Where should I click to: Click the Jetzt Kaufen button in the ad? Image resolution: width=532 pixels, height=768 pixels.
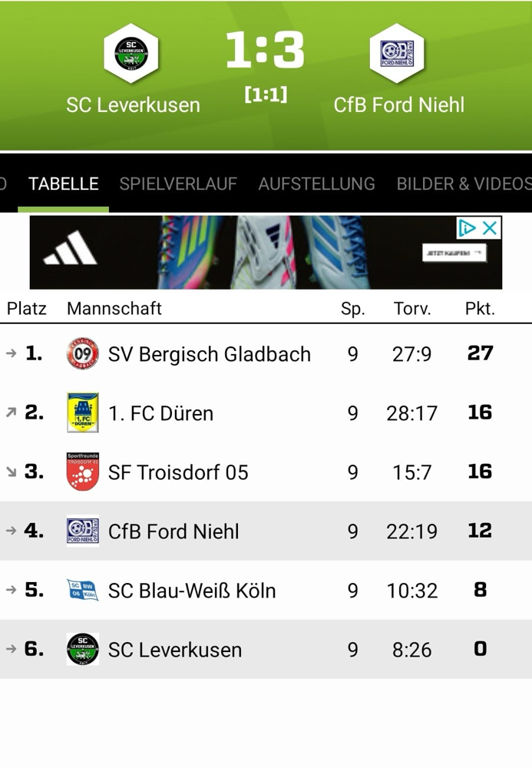click(454, 253)
